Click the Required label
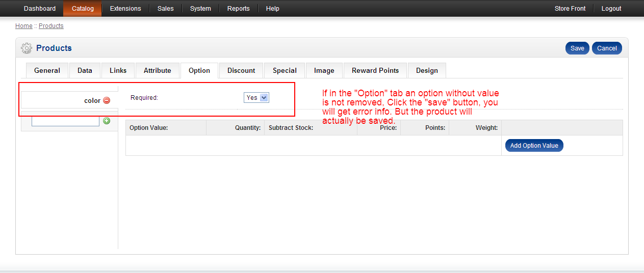 (144, 98)
